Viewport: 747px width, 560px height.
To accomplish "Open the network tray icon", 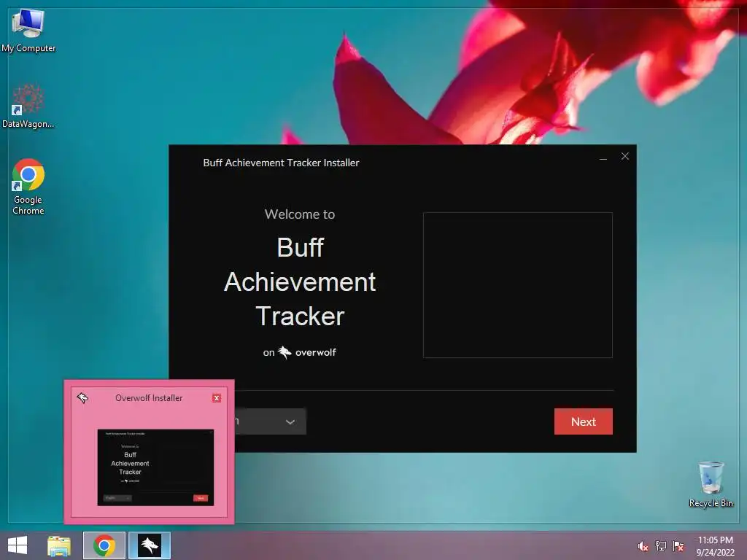I will point(661,546).
